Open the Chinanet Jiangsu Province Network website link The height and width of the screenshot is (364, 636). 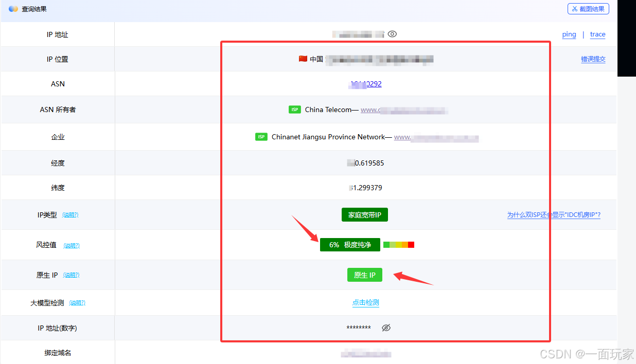(x=436, y=137)
